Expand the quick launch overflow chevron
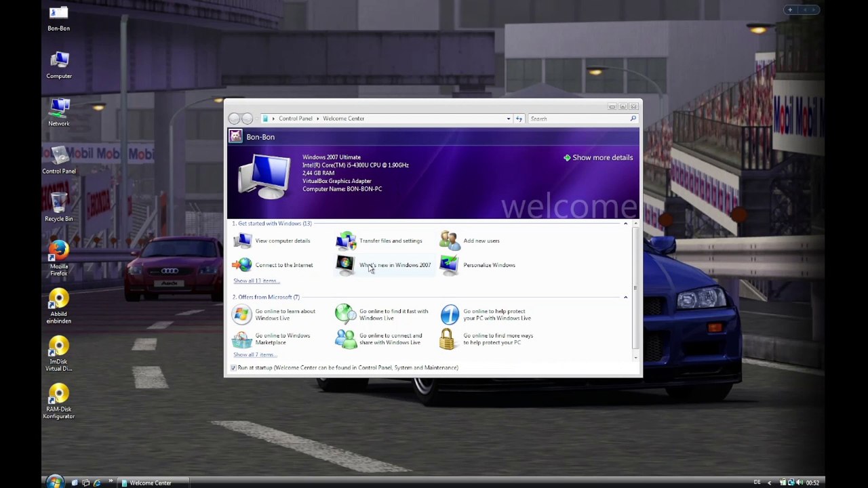868x488 pixels. 111,482
